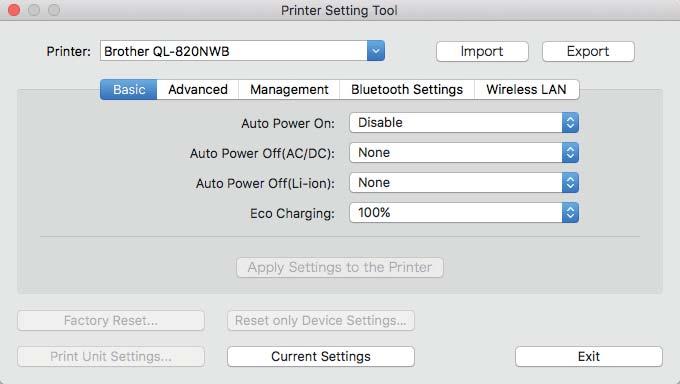Click the Current Settings button

pos(321,356)
